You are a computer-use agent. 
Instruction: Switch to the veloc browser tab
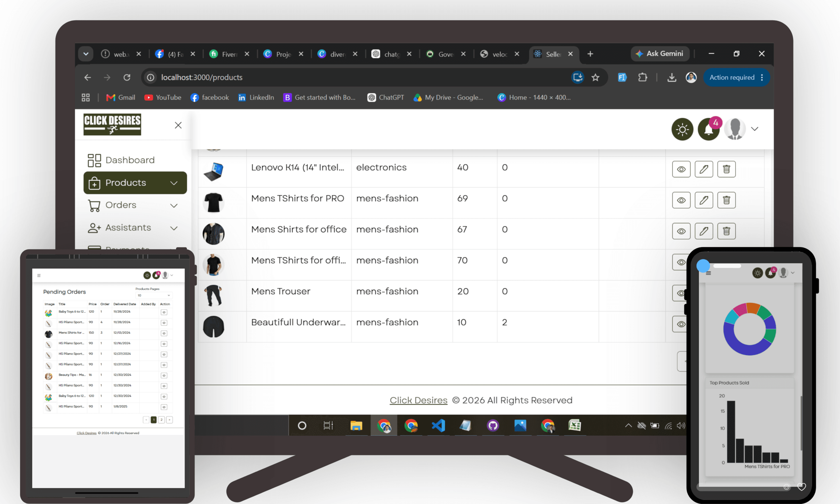pyautogui.click(x=500, y=54)
